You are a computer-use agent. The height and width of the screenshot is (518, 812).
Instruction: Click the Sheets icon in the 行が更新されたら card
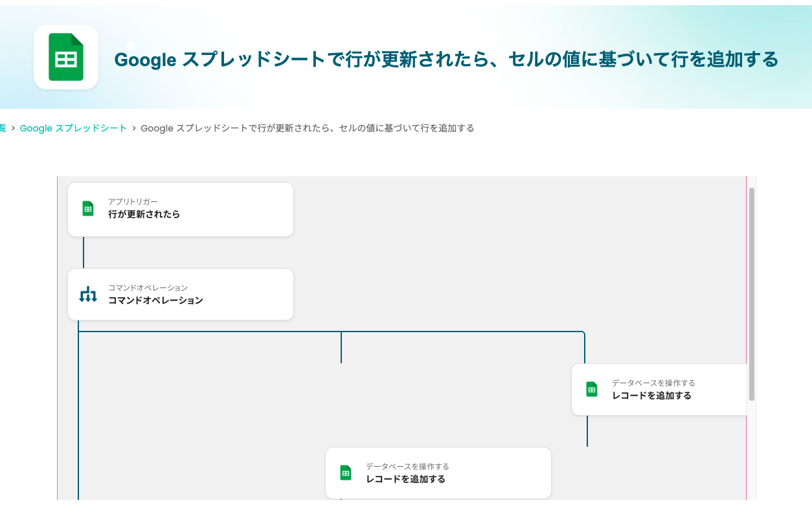tap(88, 208)
